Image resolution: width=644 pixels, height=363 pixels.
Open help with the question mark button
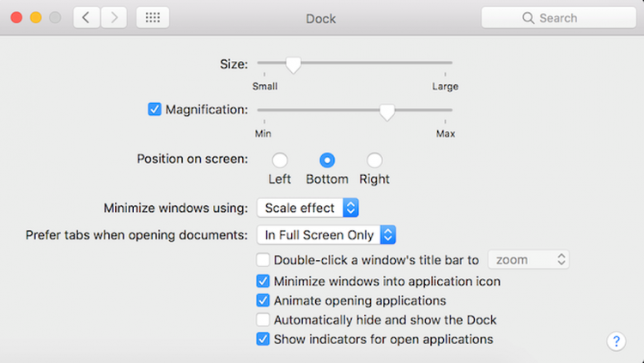(616, 342)
